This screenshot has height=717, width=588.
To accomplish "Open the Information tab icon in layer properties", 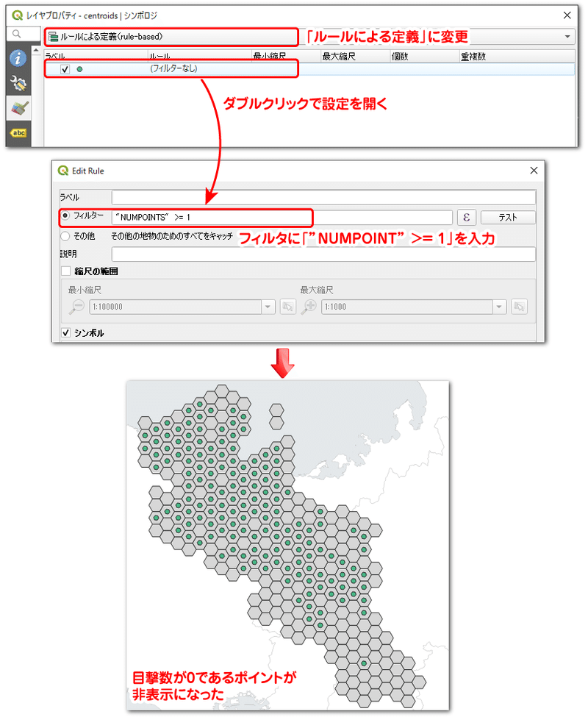I will (18, 58).
